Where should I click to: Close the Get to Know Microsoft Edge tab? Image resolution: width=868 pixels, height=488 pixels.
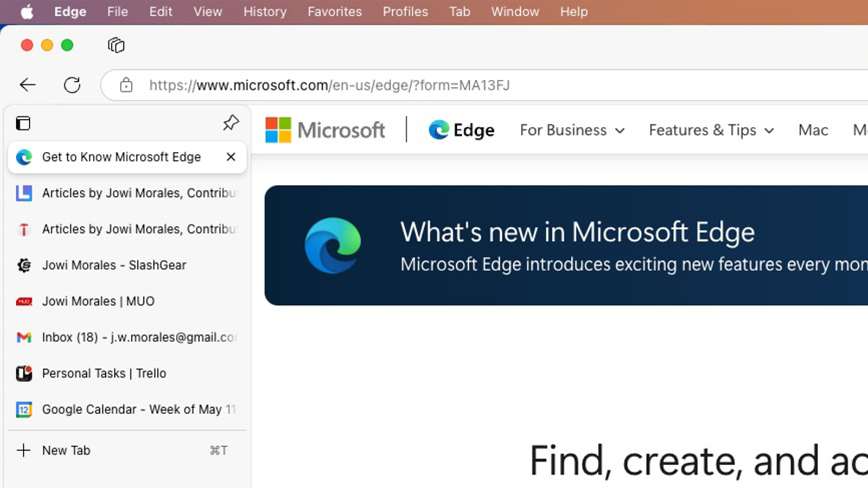(231, 157)
